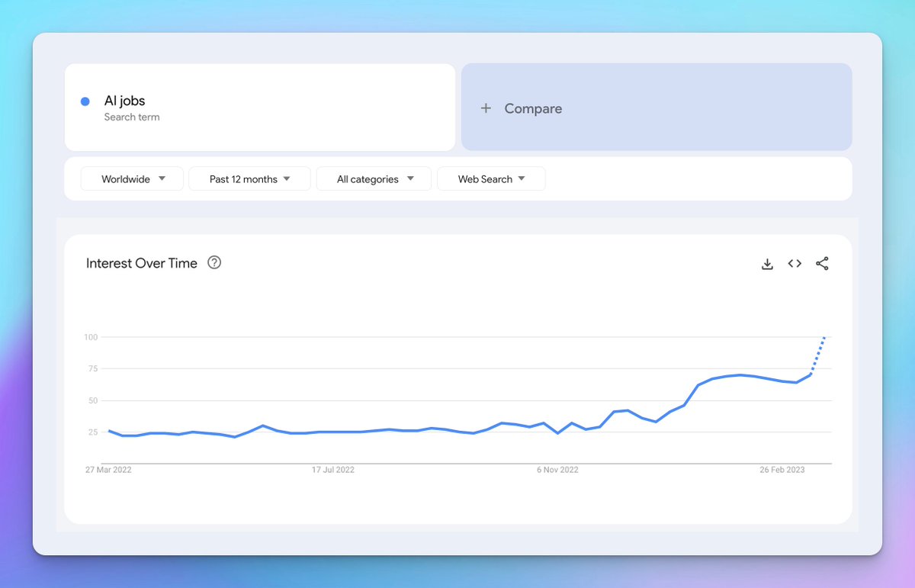The height and width of the screenshot is (588, 915).
Task: Open the All categories dropdown
Action: 374,178
